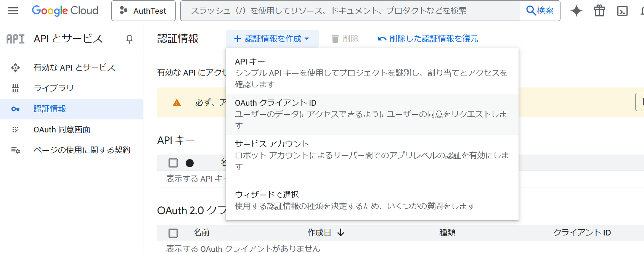644x253 pixels.
Task: Open the Gemini sparkle assistant icon
Action: 577,11
